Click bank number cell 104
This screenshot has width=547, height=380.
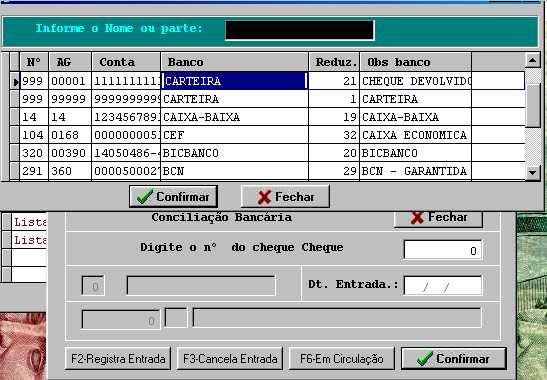[34, 135]
